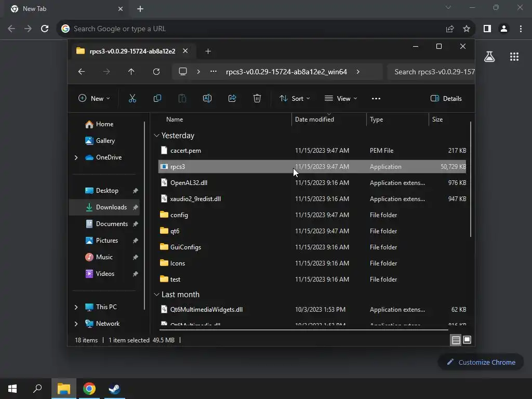Expand Network in navigation pane
The height and width of the screenshot is (399, 532).
tap(76, 324)
